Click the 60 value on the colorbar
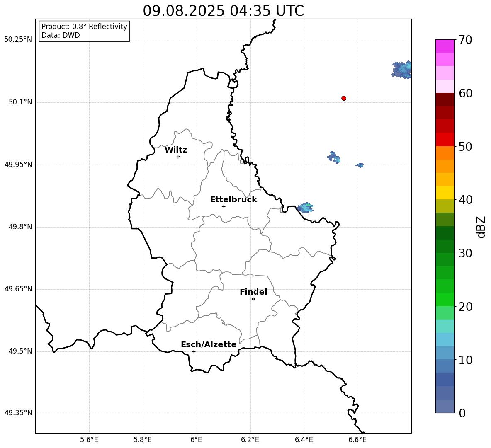The height and width of the screenshot is (448, 491). click(465, 93)
